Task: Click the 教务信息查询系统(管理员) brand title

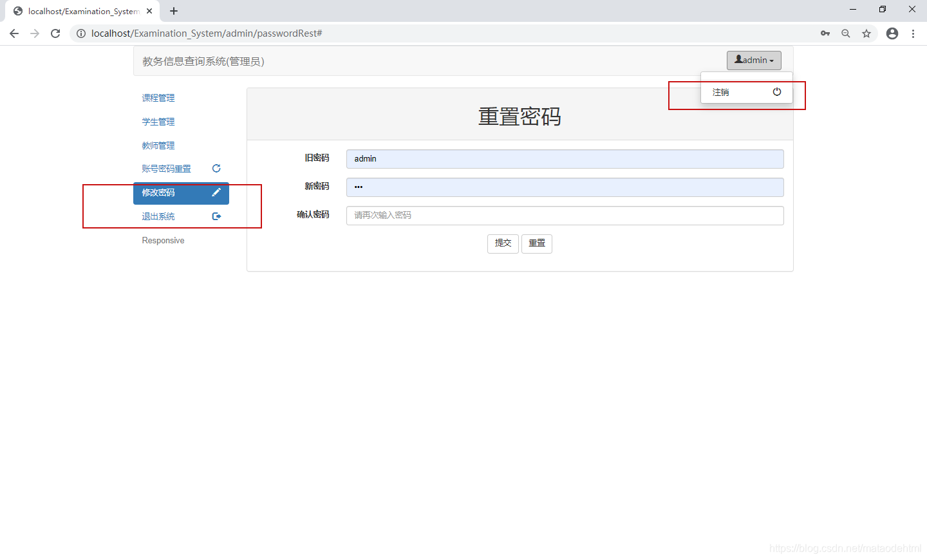Action: [203, 61]
